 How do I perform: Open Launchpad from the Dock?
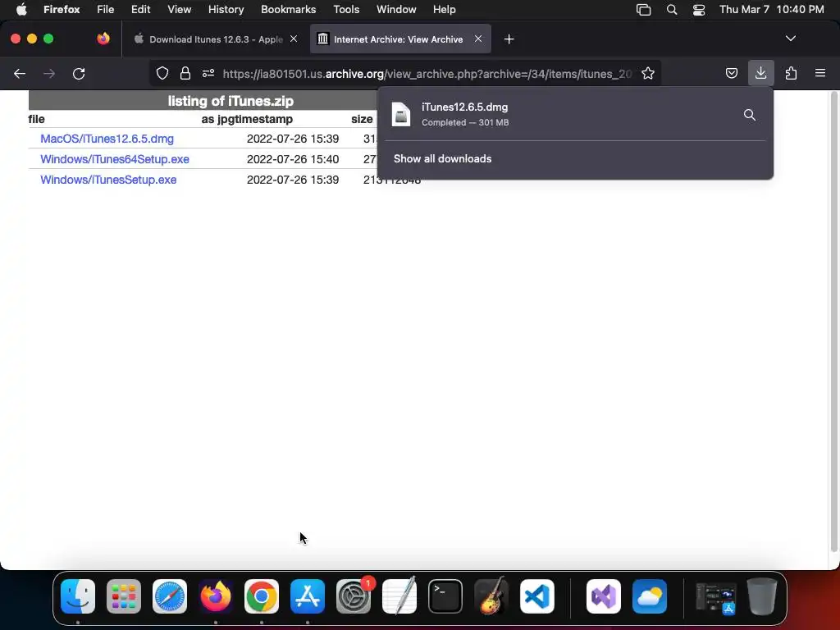[124, 596]
